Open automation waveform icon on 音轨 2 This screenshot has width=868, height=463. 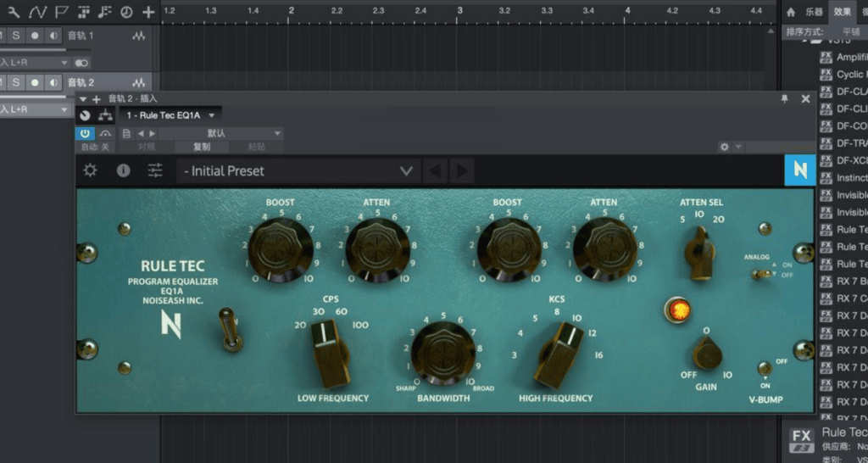(138, 82)
